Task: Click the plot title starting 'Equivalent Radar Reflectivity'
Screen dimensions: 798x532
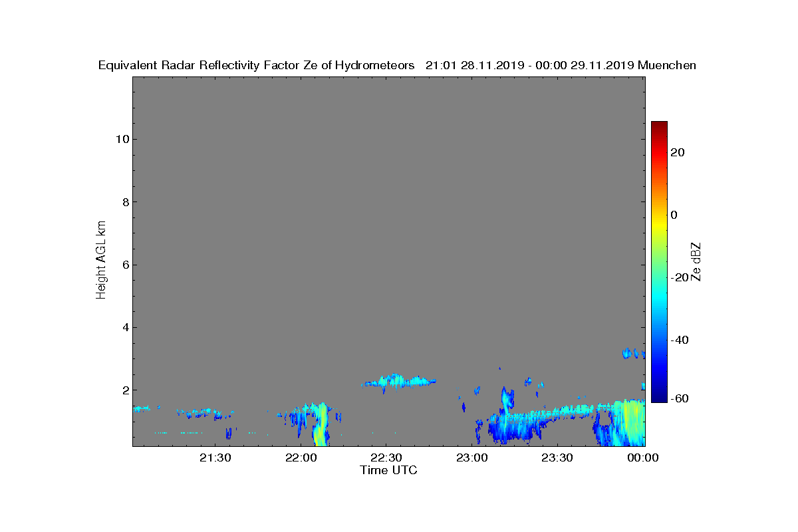Action: (x=397, y=65)
